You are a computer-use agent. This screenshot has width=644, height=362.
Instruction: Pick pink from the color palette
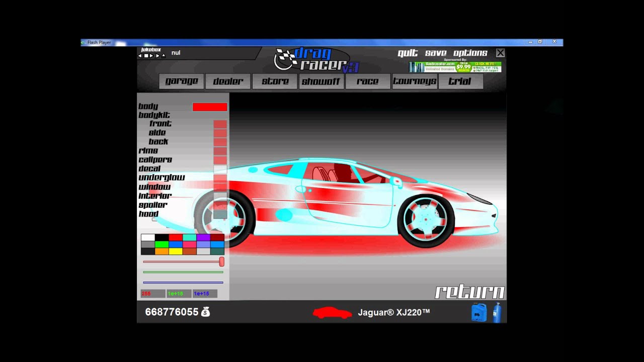click(190, 244)
